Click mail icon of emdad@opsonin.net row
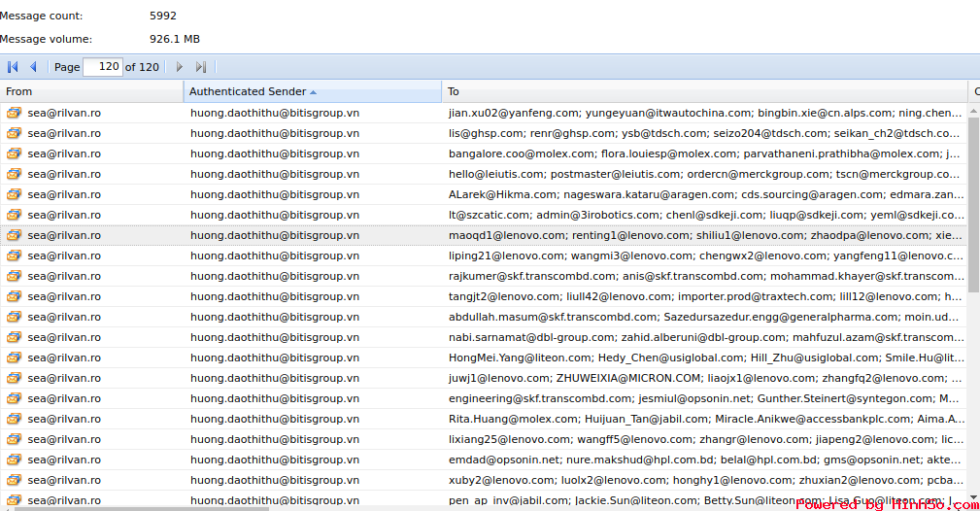Screen dimensions: 980x511 [x=14, y=460]
